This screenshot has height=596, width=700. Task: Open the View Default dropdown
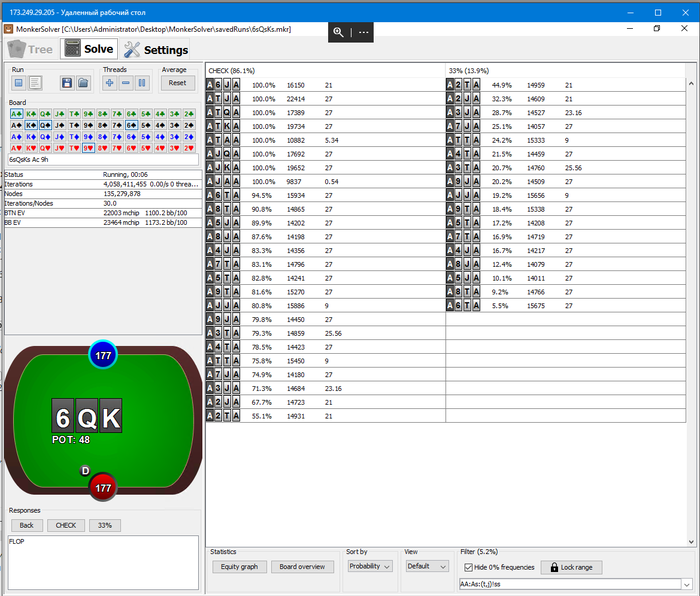point(427,566)
